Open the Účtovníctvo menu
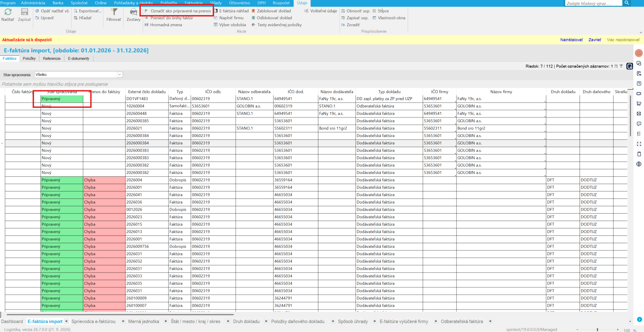The image size is (644, 332). pos(239,3)
